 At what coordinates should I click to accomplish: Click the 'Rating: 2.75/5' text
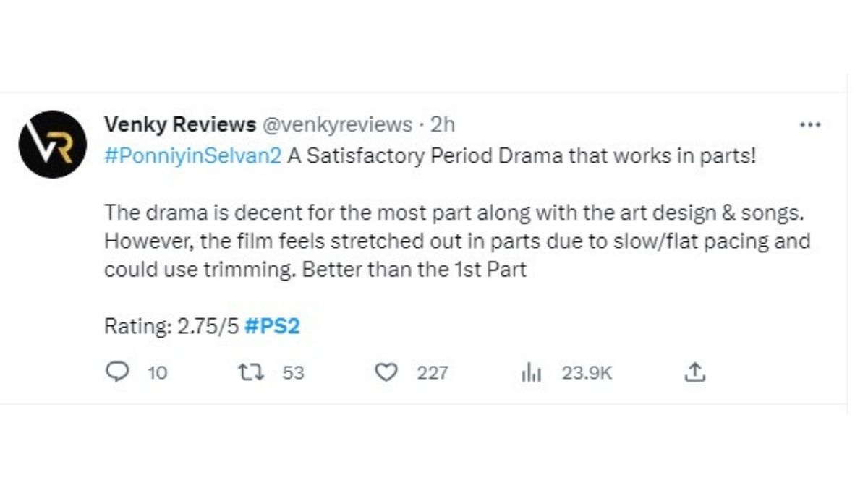171,326
